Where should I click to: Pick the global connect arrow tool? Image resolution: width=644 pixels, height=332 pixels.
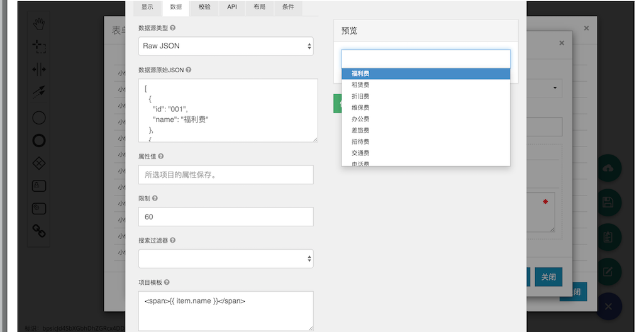click(x=39, y=92)
